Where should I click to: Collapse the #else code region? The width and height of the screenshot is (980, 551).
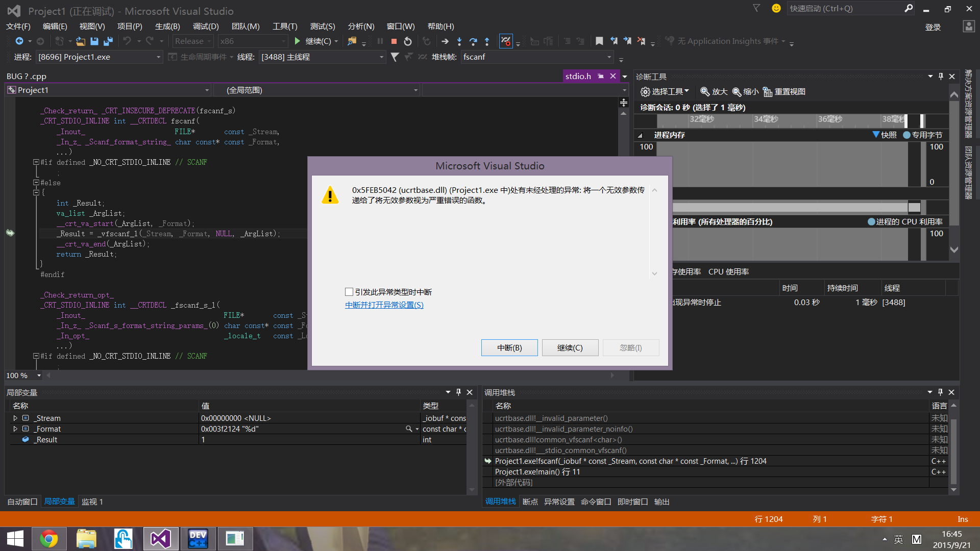(36, 183)
